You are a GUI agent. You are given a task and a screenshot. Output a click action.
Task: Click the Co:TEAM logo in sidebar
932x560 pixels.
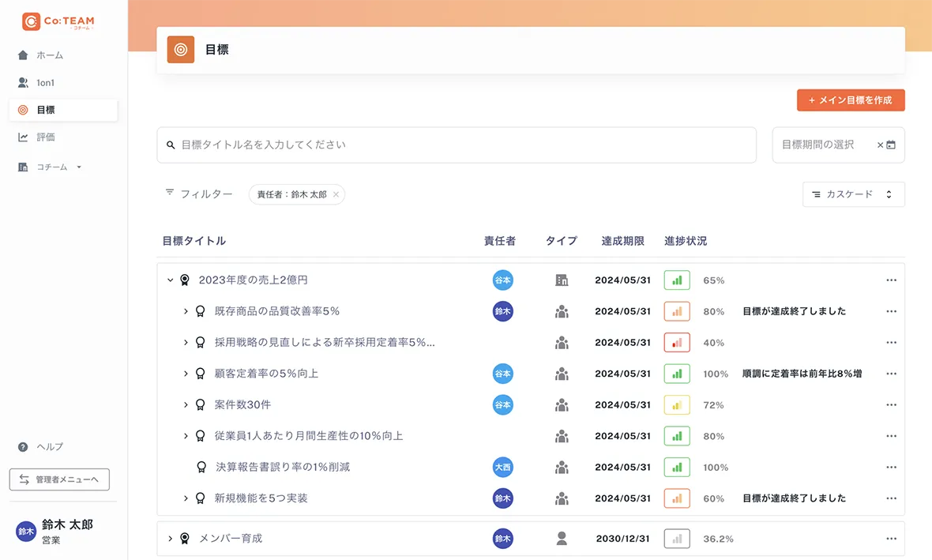click(x=58, y=22)
